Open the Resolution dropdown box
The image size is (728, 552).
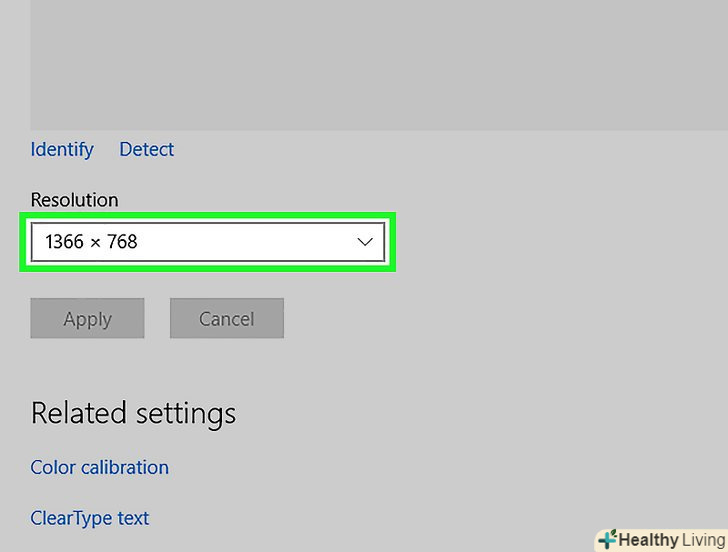208,241
